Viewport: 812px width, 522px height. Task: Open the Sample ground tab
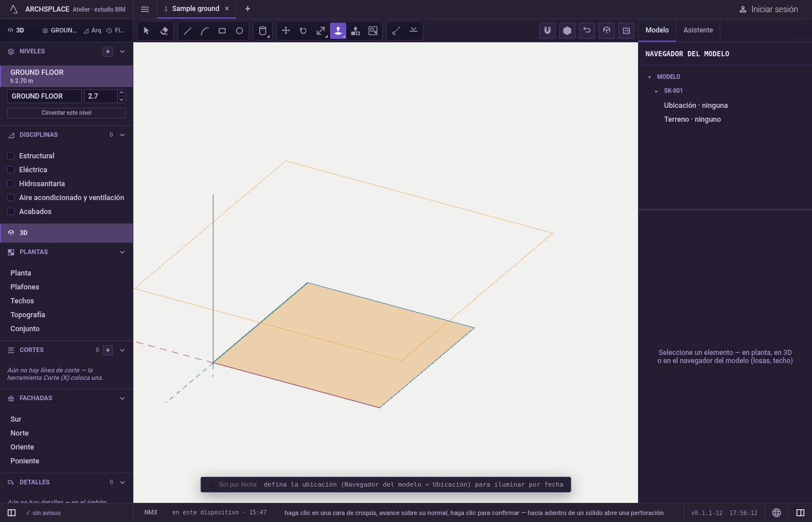pyautogui.click(x=195, y=9)
